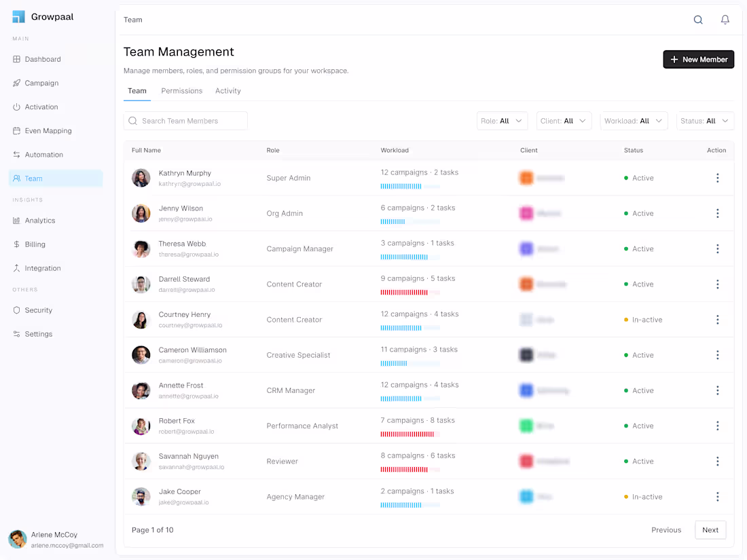Viewport: 747px width, 560px height.
Task: Click the New Member button
Action: tap(698, 60)
